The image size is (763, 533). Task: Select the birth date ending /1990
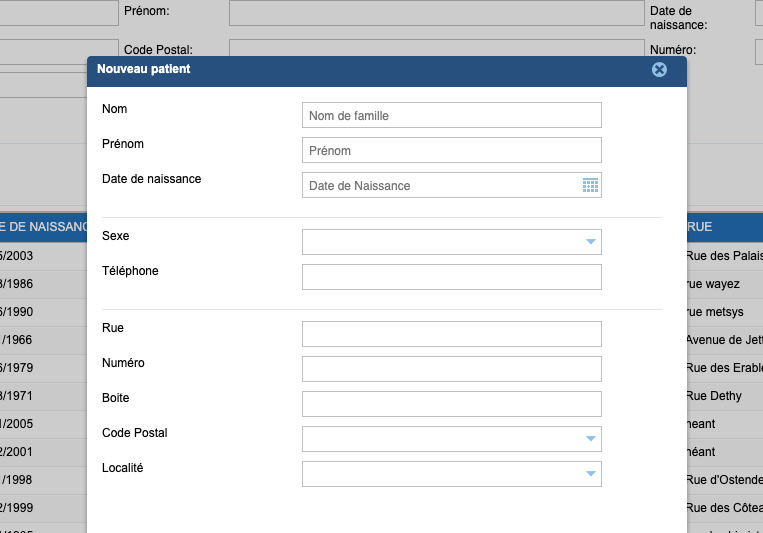17,312
